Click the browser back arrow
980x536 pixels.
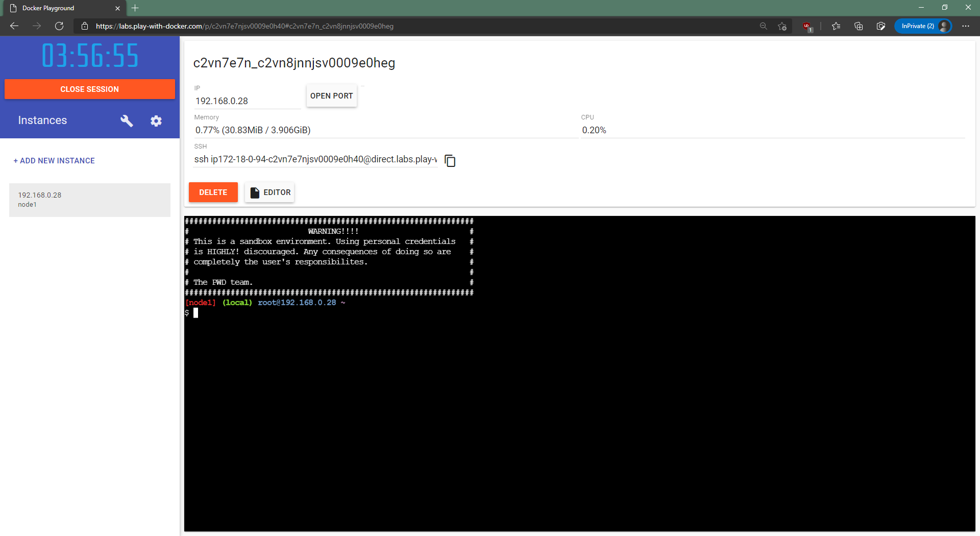[14, 26]
